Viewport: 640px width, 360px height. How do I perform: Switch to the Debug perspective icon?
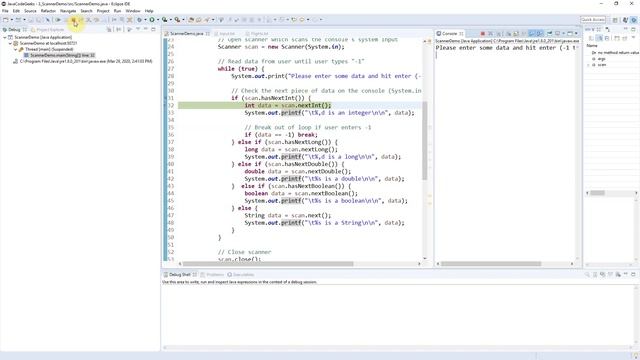[x=634, y=20]
